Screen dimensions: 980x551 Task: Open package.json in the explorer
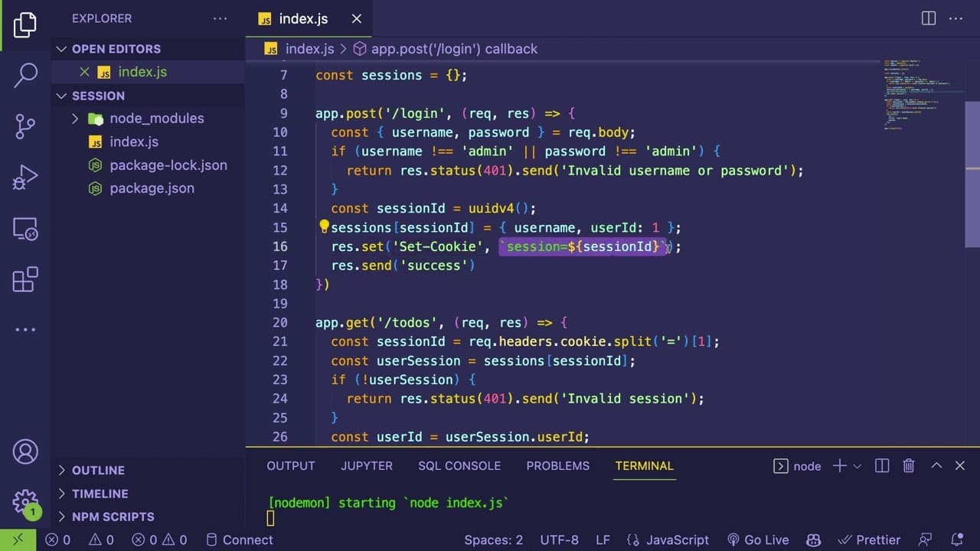click(x=152, y=188)
